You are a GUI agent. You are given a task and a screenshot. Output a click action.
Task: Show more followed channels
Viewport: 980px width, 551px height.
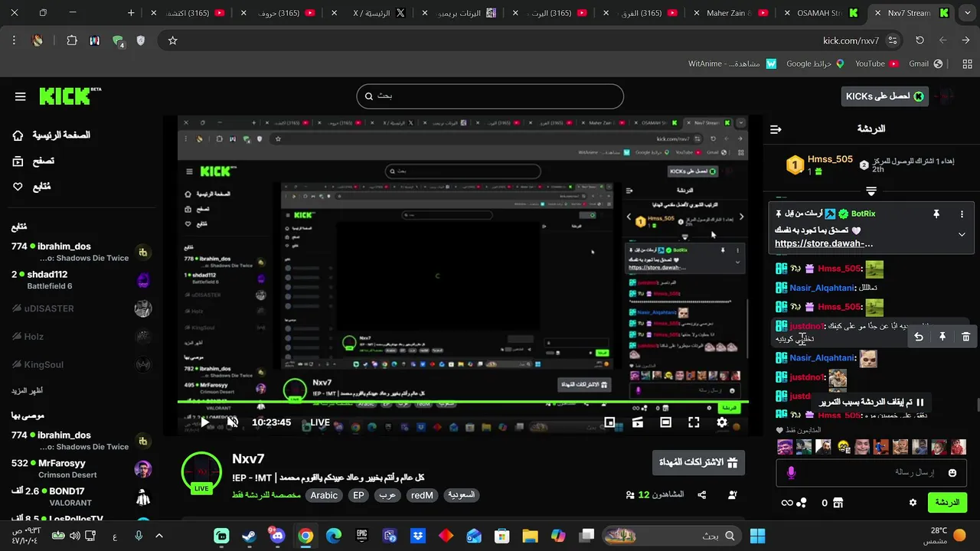click(27, 390)
